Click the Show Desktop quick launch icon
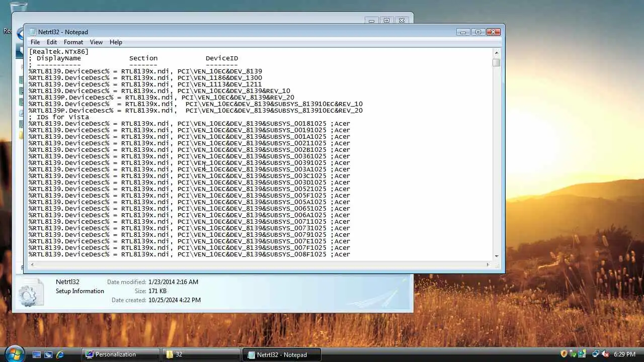644x362 pixels. (36, 354)
